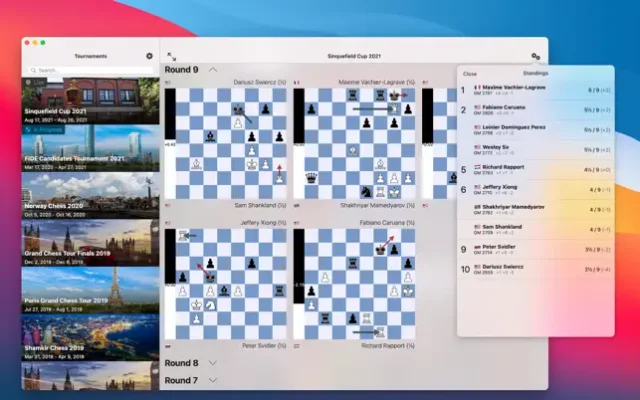Open the Norway Chess 2020 tournament
This screenshot has height=400, width=640.
(90, 196)
